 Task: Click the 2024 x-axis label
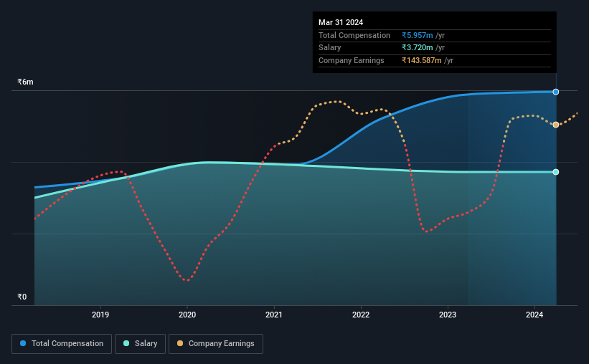coord(534,315)
